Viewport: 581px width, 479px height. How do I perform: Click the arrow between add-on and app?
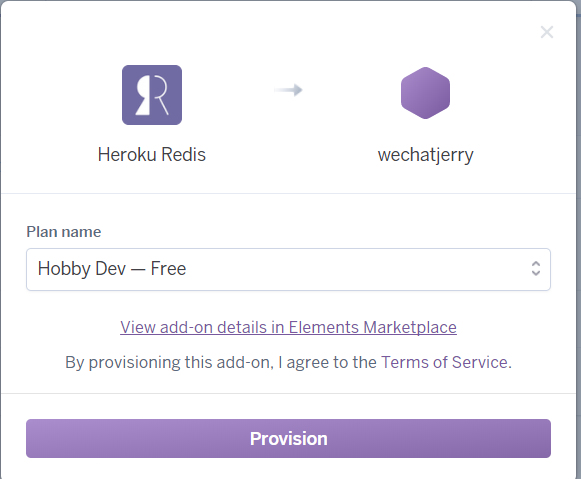[288, 90]
